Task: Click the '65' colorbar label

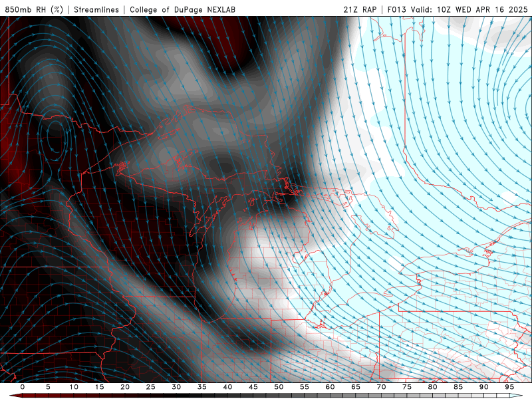Action: (x=356, y=387)
